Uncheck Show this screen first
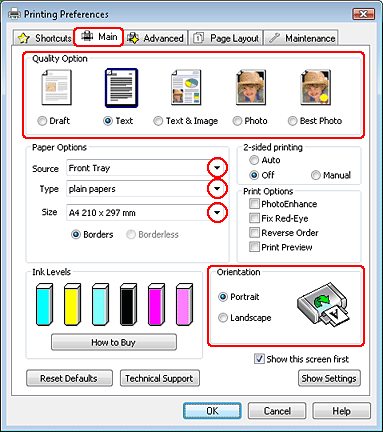The image size is (383, 432). coord(259,359)
